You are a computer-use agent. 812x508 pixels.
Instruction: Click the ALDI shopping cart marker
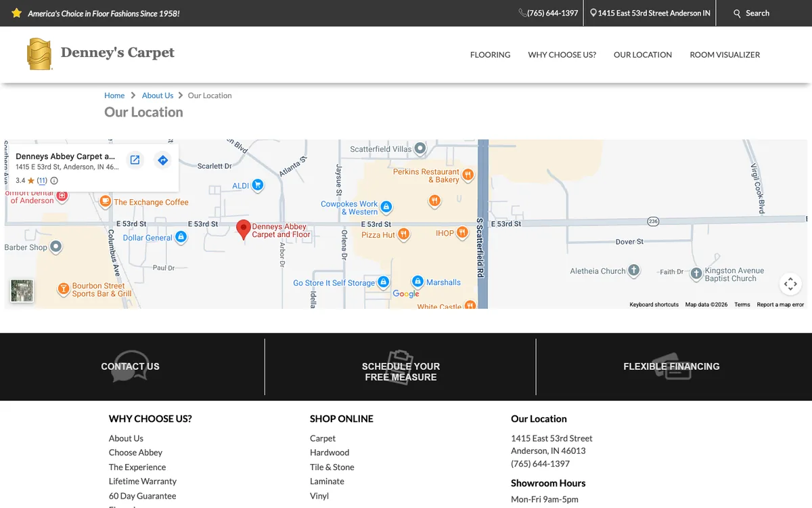tap(257, 185)
